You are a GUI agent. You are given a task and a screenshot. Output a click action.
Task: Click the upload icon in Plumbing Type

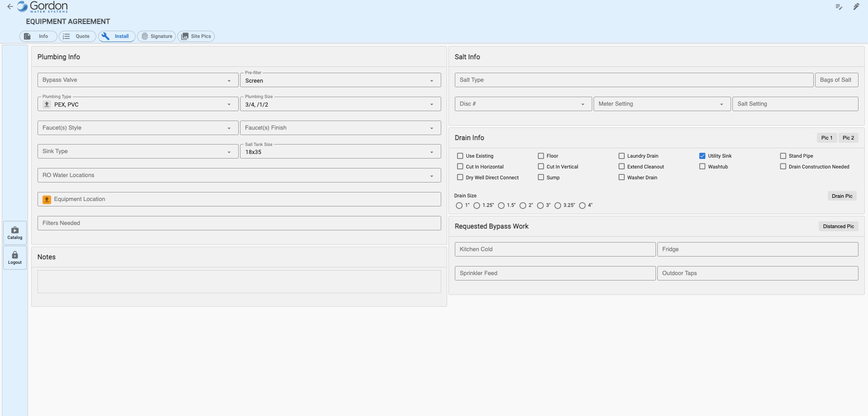47,104
